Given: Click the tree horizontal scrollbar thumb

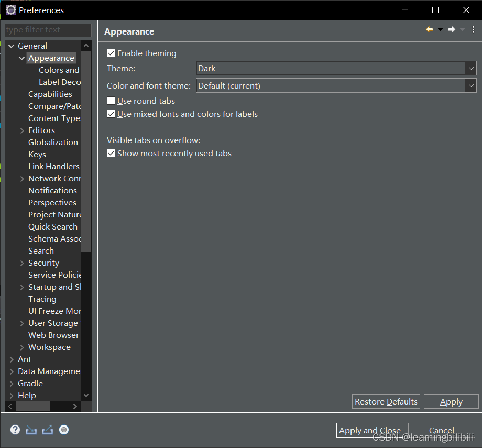Looking at the screenshot, I should click(33, 406).
